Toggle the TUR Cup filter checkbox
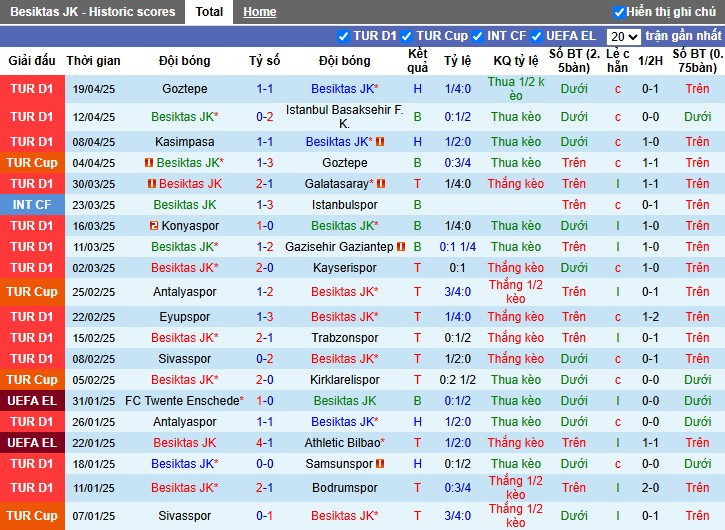 tap(406, 36)
